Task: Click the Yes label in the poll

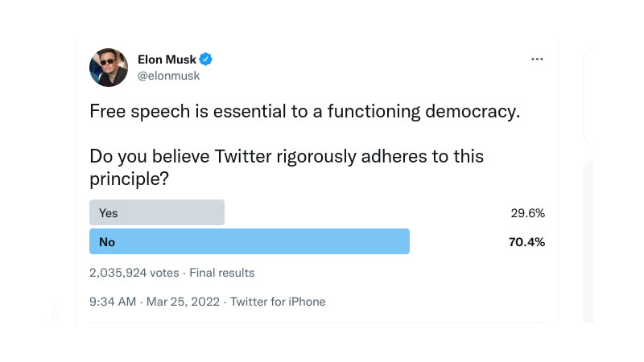Action: pyautogui.click(x=108, y=213)
